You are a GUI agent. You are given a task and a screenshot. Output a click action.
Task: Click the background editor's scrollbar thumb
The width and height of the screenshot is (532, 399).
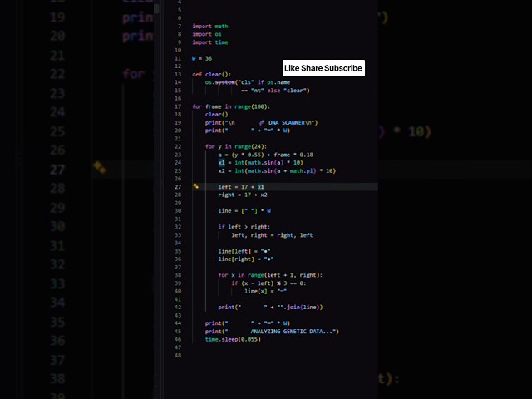point(156,8)
